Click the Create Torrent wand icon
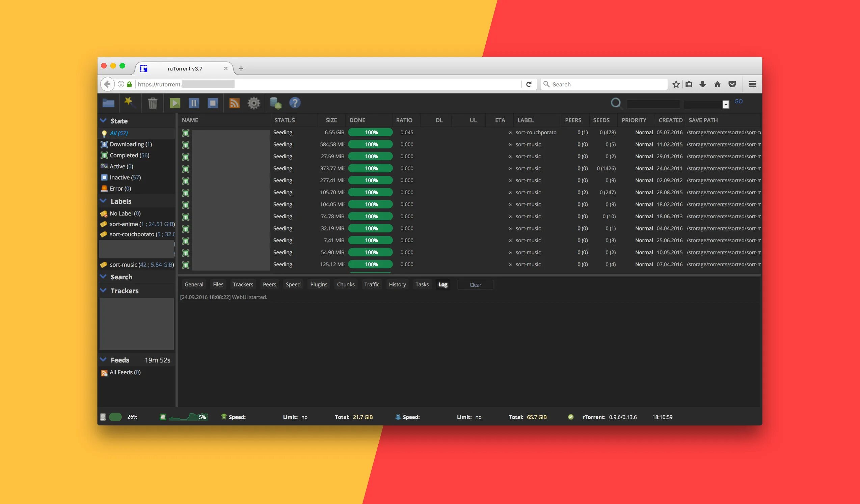The width and height of the screenshot is (860, 504). 130,103
